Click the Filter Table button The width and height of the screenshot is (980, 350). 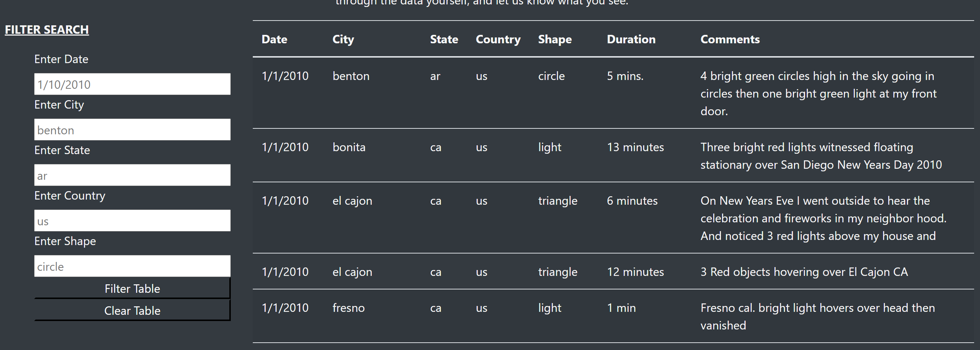click(132, 288)
